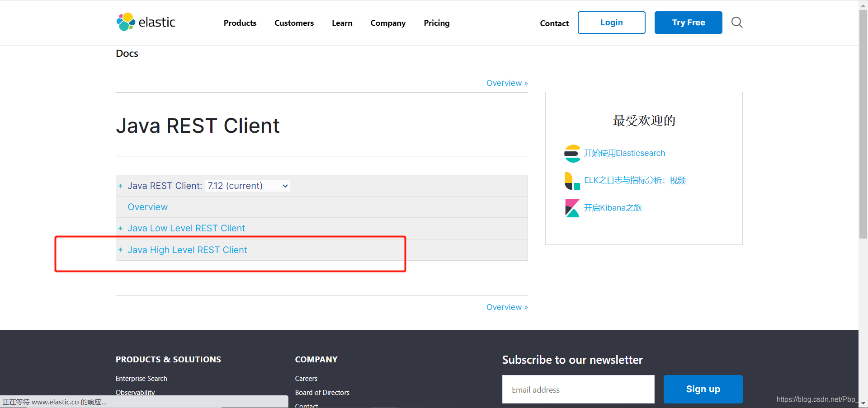Open the Enterprise Search footer link
The image size is (868, 408).
click(142, 379)
